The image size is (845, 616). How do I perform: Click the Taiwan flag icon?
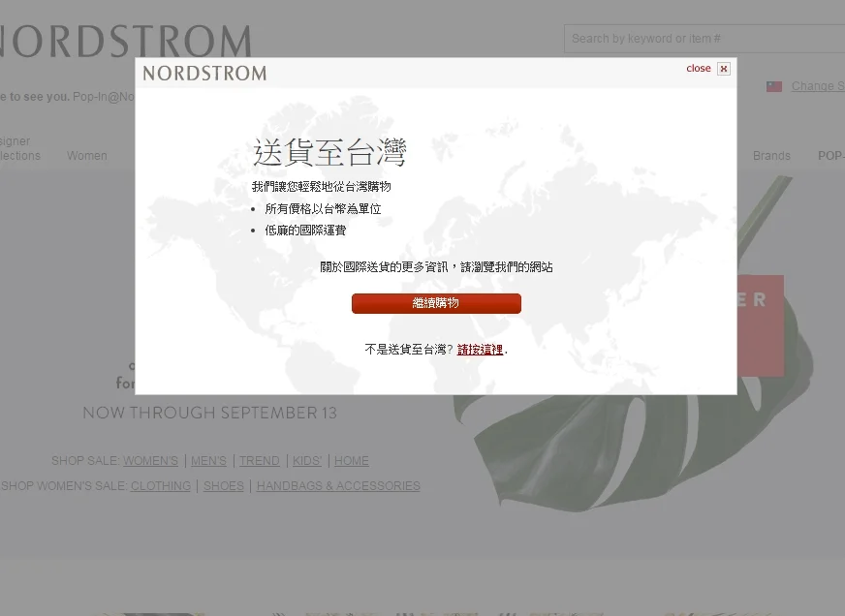[774, 86]
